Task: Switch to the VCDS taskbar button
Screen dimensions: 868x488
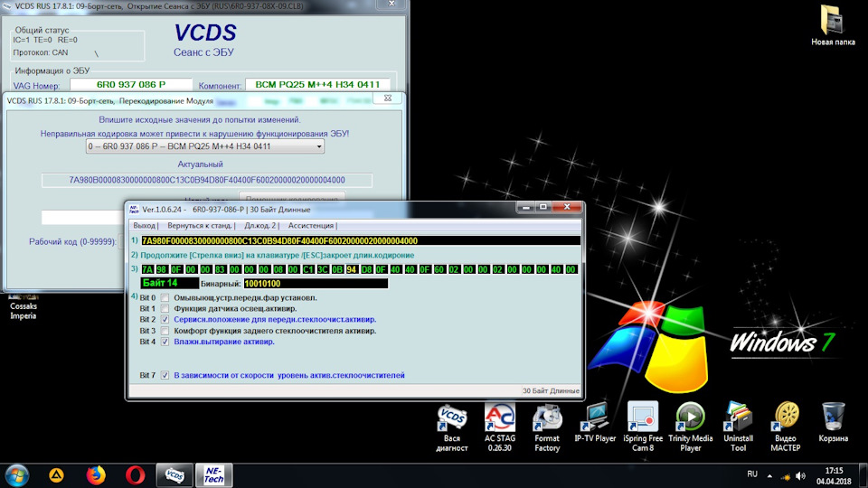Action: (175, 475)
